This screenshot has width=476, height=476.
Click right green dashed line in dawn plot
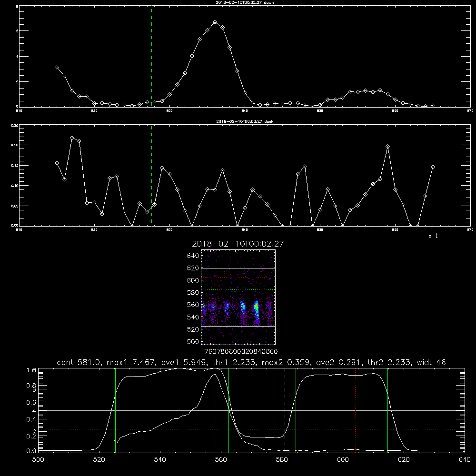click(263, 57)
